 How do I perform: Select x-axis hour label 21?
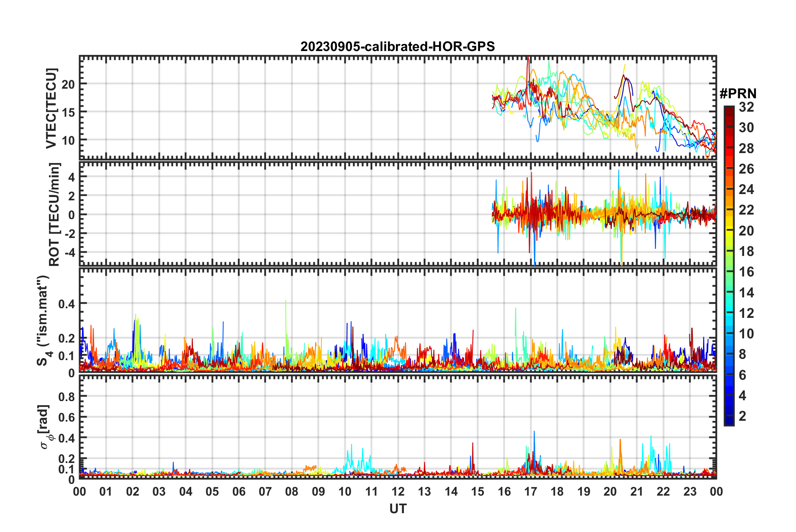637,491
